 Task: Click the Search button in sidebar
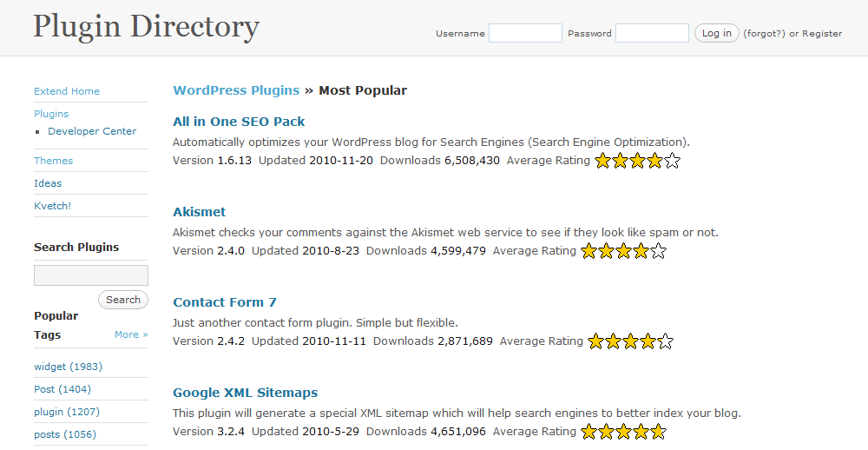(123, 300)
